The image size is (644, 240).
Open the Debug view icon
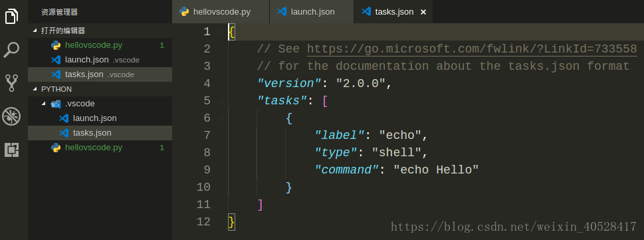point(11,116)
